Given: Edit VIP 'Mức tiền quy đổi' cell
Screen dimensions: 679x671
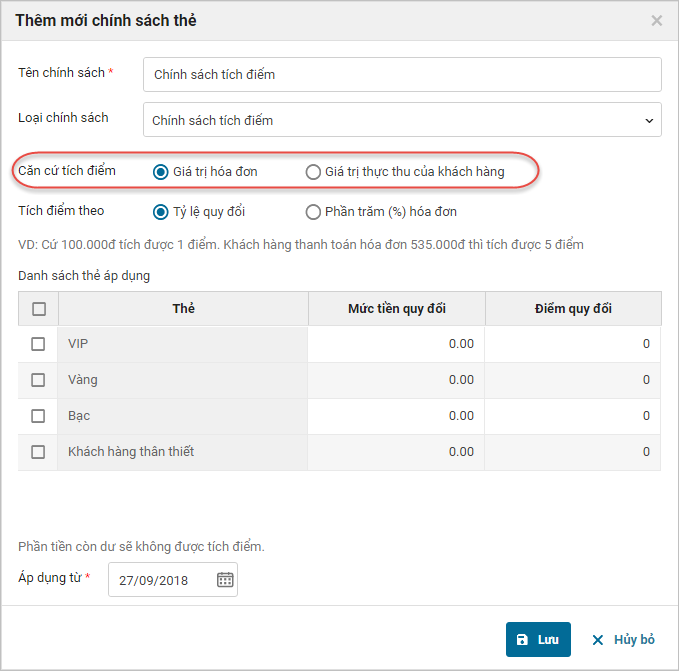Looking at the screenshot, I should (396, 344).
